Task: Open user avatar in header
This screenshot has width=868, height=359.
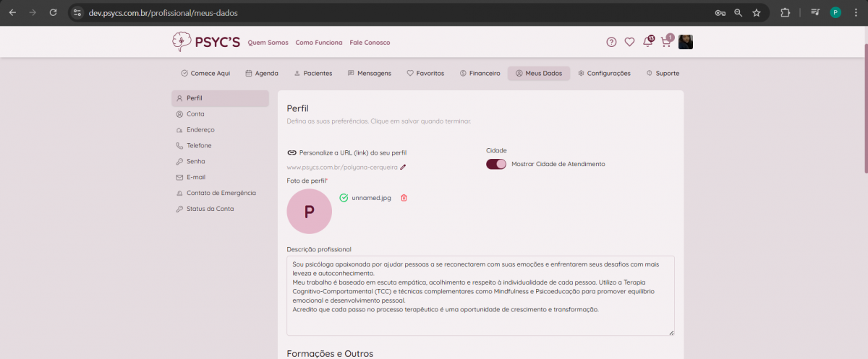Action: pyautogui.click(x=686, y=42)
